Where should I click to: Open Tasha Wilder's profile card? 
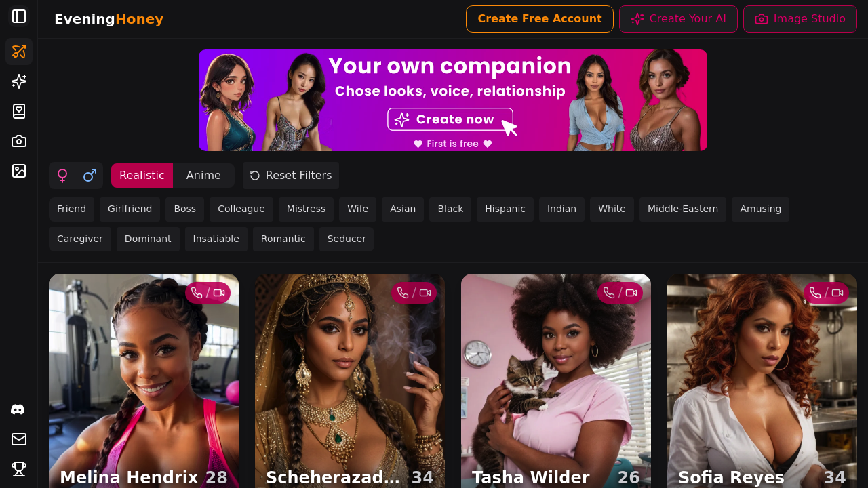[556, 381]
